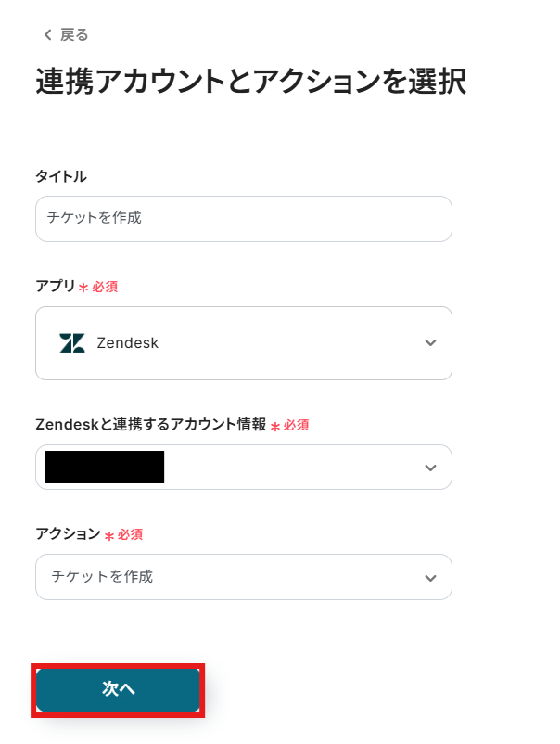
Task: Expand the アクション dropdown chevron
Action: [430, 577]
